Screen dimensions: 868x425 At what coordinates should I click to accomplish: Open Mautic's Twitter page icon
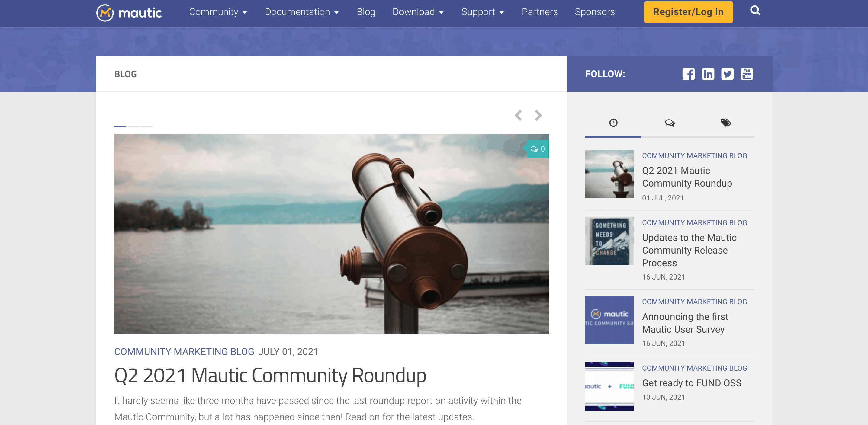click(x=728, y=74)
